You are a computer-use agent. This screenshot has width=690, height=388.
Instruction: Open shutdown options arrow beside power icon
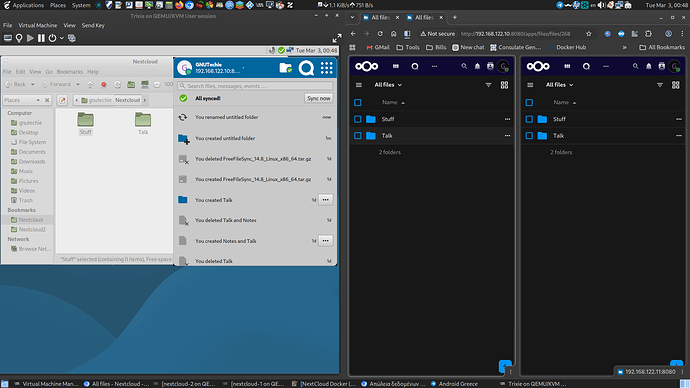(x=62, y=38)
